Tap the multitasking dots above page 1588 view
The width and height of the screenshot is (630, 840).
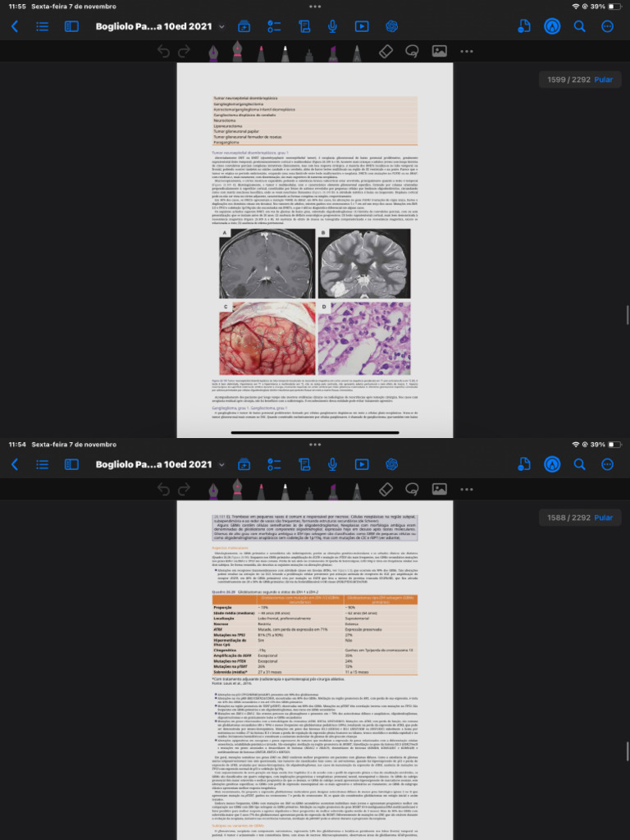pyautogui.click(x=315, y=445)
